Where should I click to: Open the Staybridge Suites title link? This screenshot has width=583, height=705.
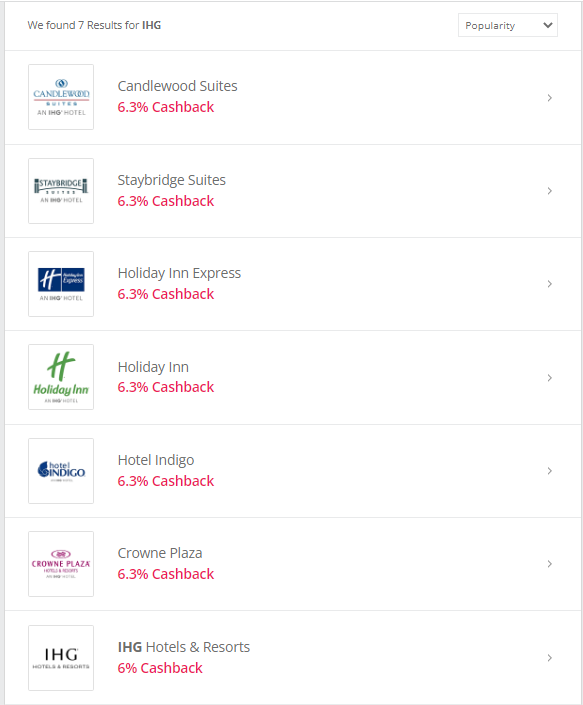click(172, 180)
